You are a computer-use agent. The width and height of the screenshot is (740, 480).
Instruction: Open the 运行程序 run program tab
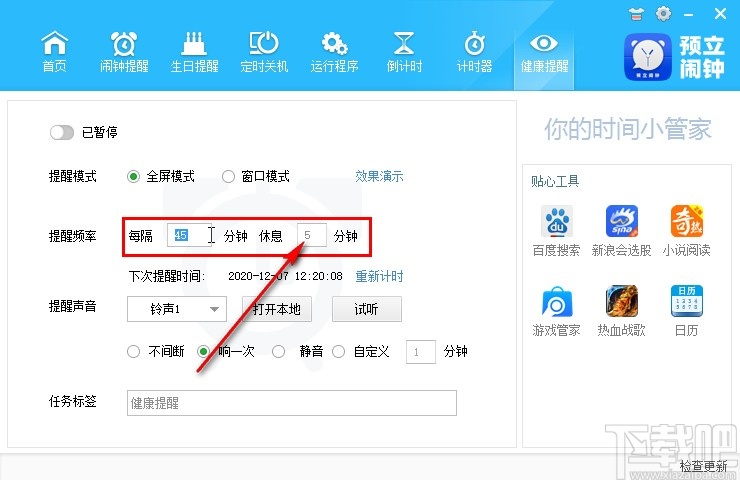pyautogui.click(x=334, y=52)
